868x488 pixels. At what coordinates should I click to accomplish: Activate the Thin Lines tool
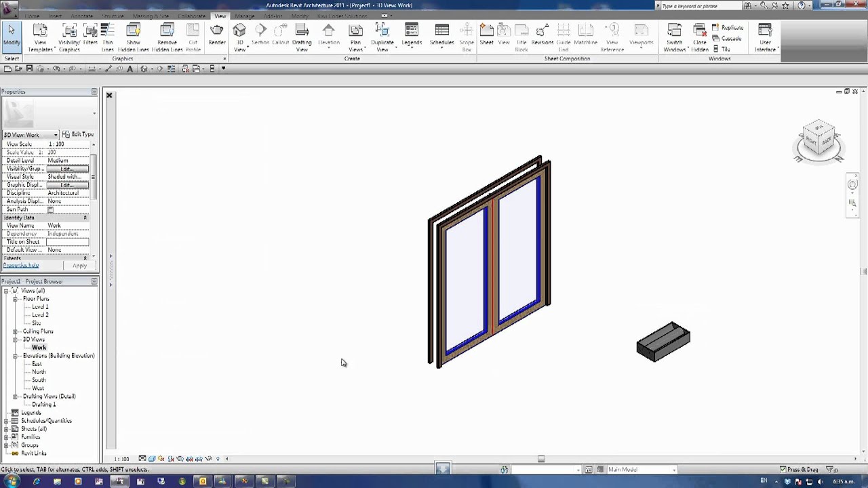[107, 34]
